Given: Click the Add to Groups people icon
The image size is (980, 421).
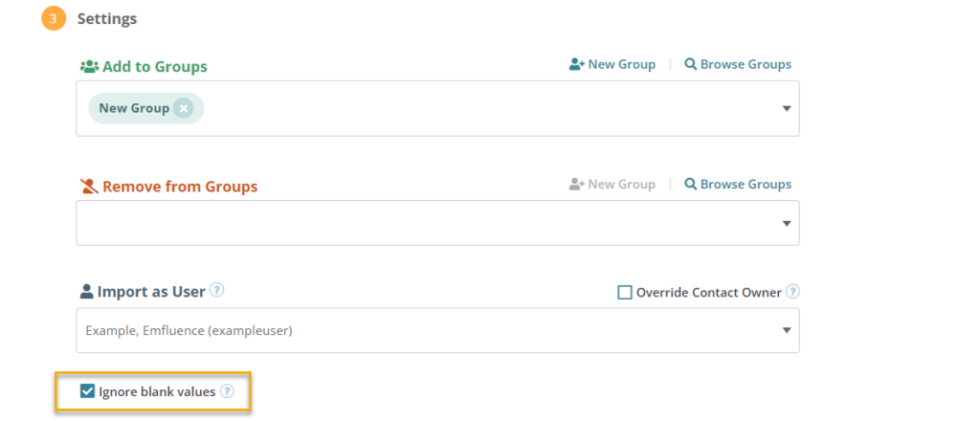Looking at the screenshot, I should tap(89, 66).
